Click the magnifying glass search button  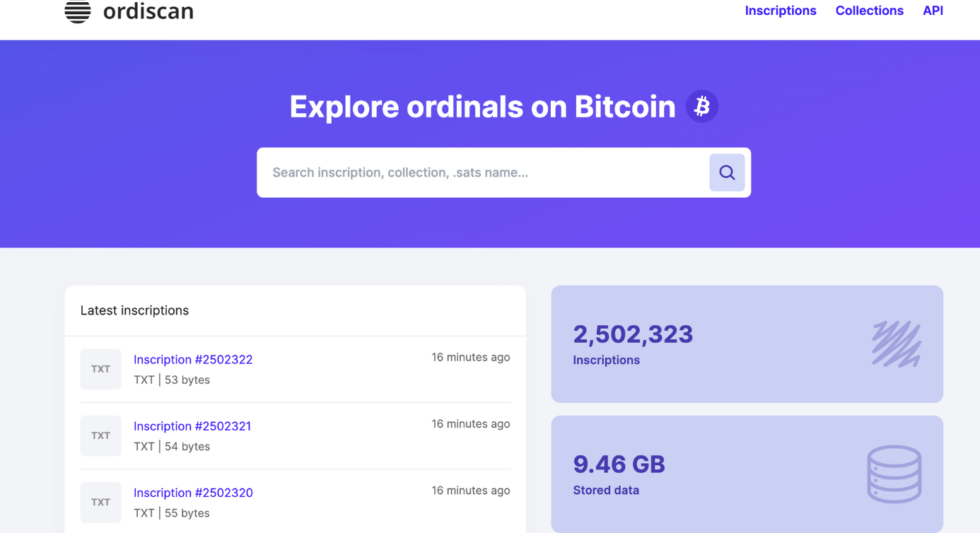[727, 172]
